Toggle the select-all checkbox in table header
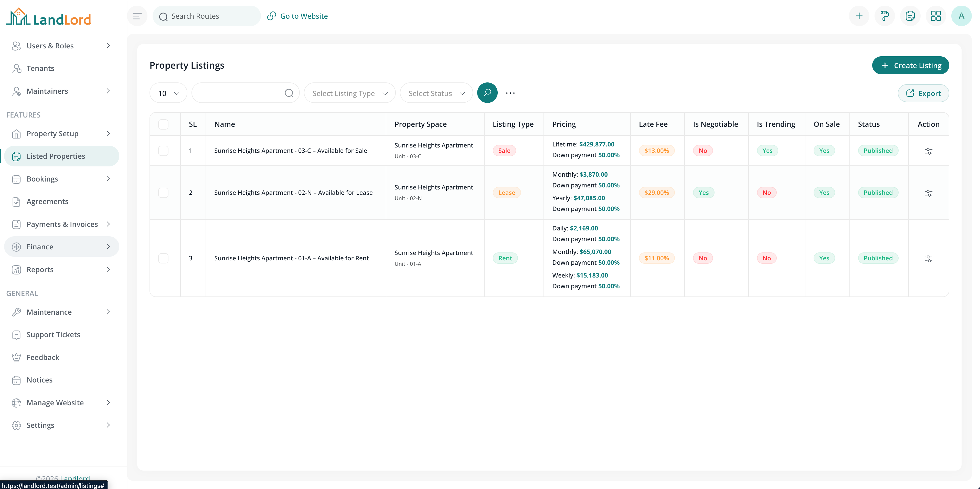980x489 pixels. (x=163, y=124)
